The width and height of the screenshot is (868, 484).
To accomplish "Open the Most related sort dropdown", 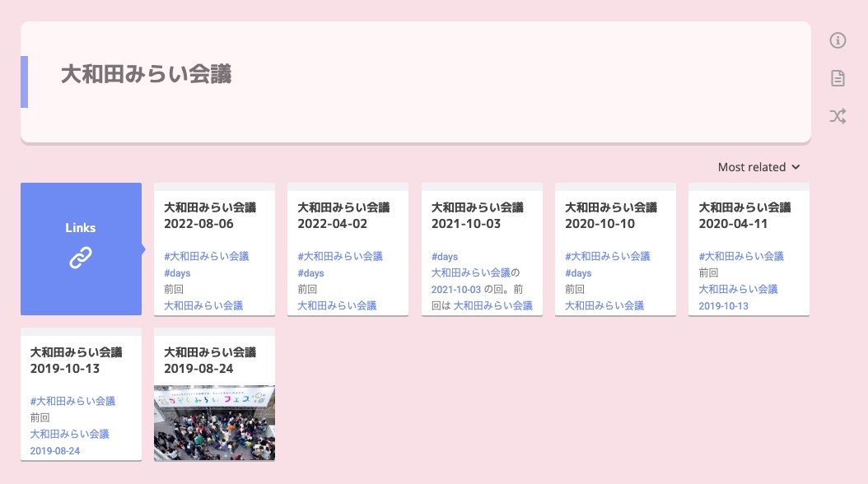I will [x=758, y=167].
